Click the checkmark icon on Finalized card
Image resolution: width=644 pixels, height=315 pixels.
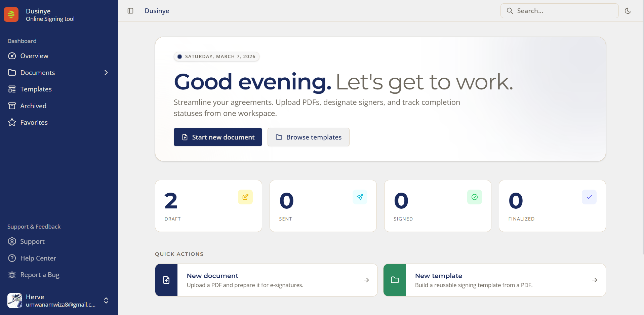[x=589, y=197]
